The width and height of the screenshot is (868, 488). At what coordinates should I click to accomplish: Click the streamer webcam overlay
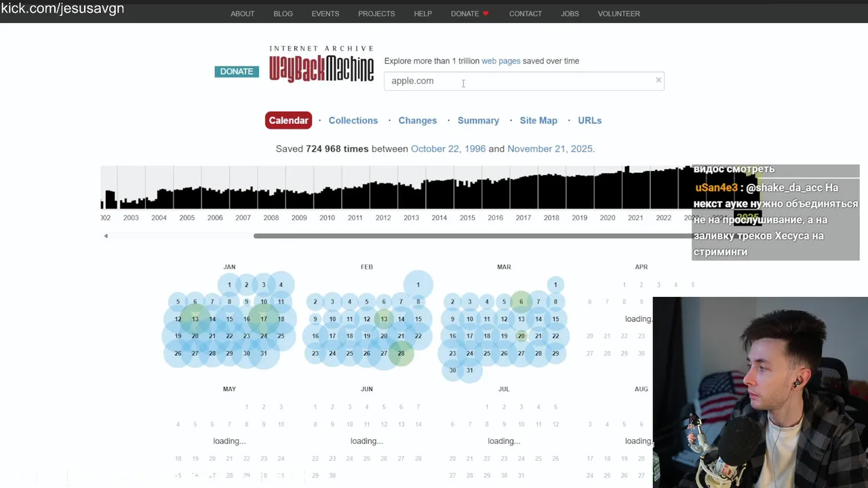coord(760,392)
